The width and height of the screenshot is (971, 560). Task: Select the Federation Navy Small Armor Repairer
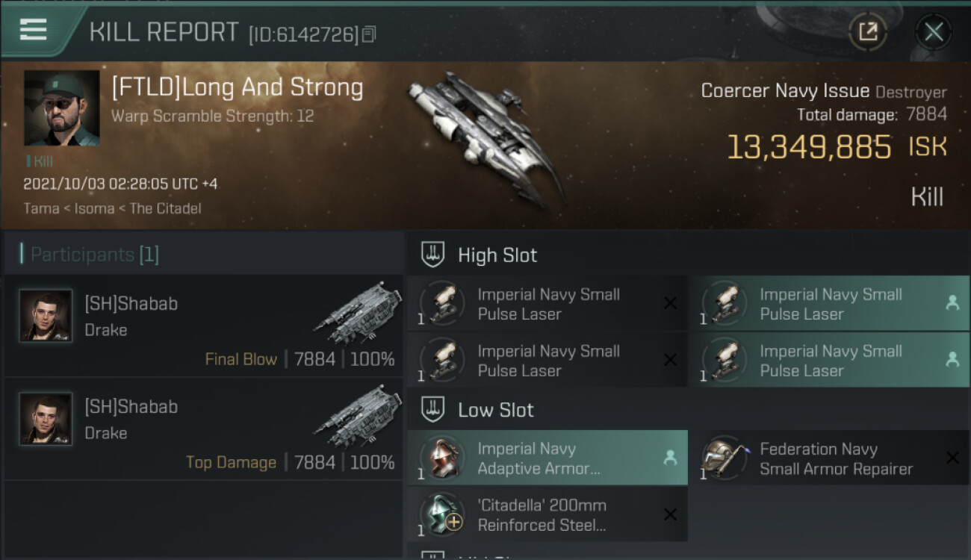828,458
